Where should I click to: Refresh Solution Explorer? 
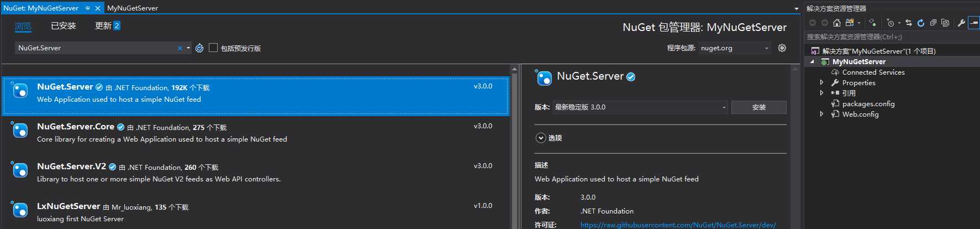[921, 23]
